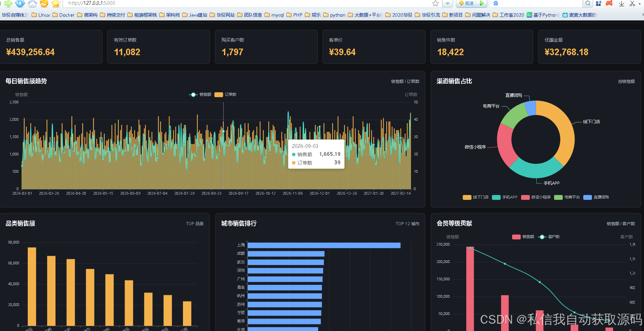The width and height of the screenshot is (644, 331).
Task: Open the mysql bookmark folder
Action: point(274,15)
